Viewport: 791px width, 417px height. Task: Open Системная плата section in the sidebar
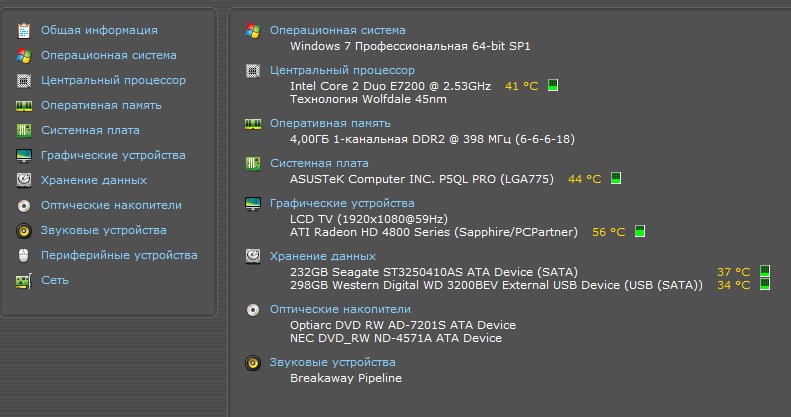click(90, 130)
